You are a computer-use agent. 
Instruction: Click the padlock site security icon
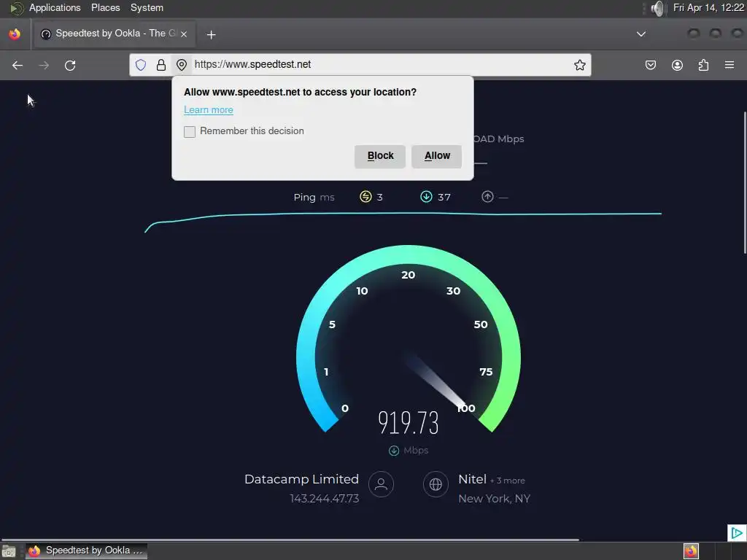tap(161, 65)
